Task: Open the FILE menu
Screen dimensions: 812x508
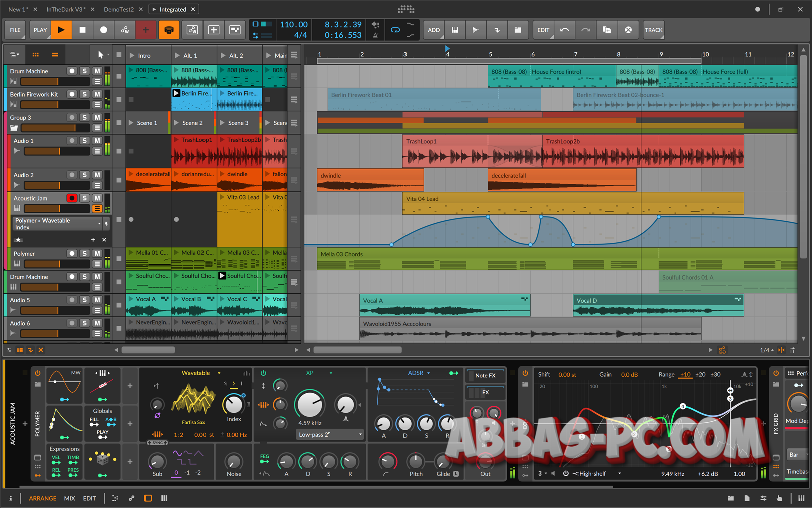Action: (14, 30)
